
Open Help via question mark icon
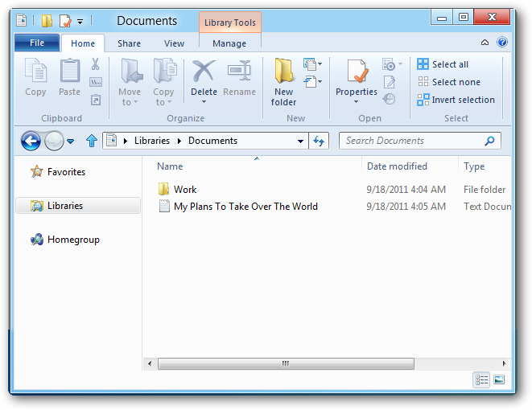[502, 43]
